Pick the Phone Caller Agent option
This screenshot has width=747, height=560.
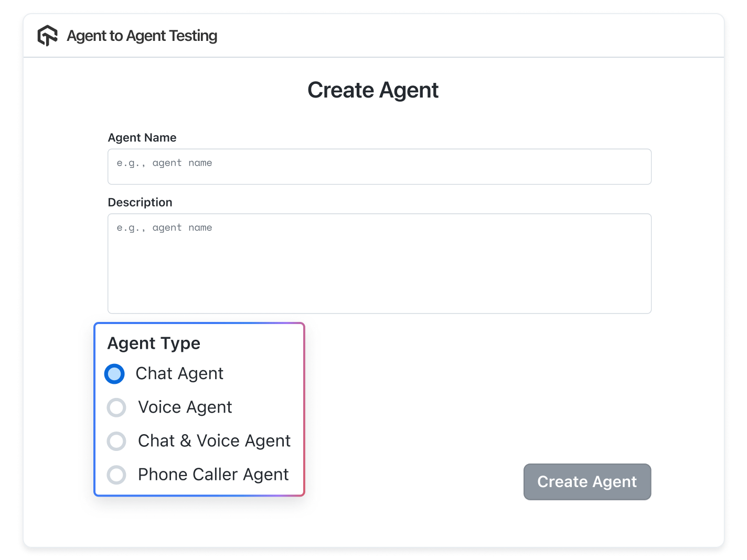click(x=116, y=475)
